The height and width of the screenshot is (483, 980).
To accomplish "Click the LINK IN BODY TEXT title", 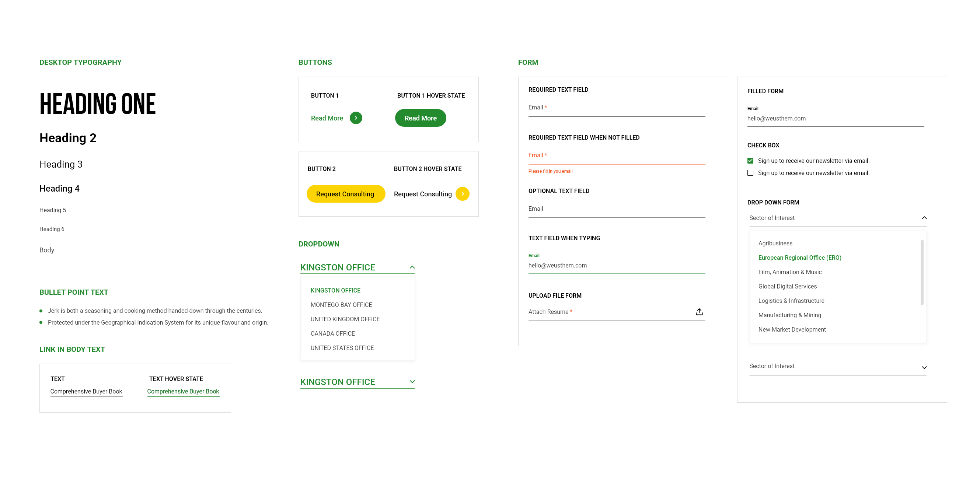I will click(x=72, y=350).
